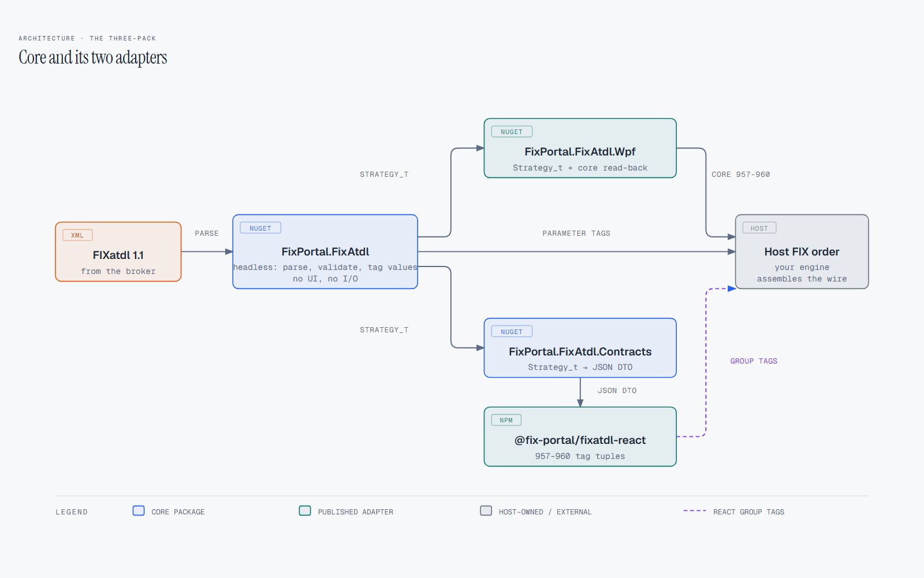Click 'Strategy_t → JSON DTO' text
924x578 pixels.
[580, 368]
